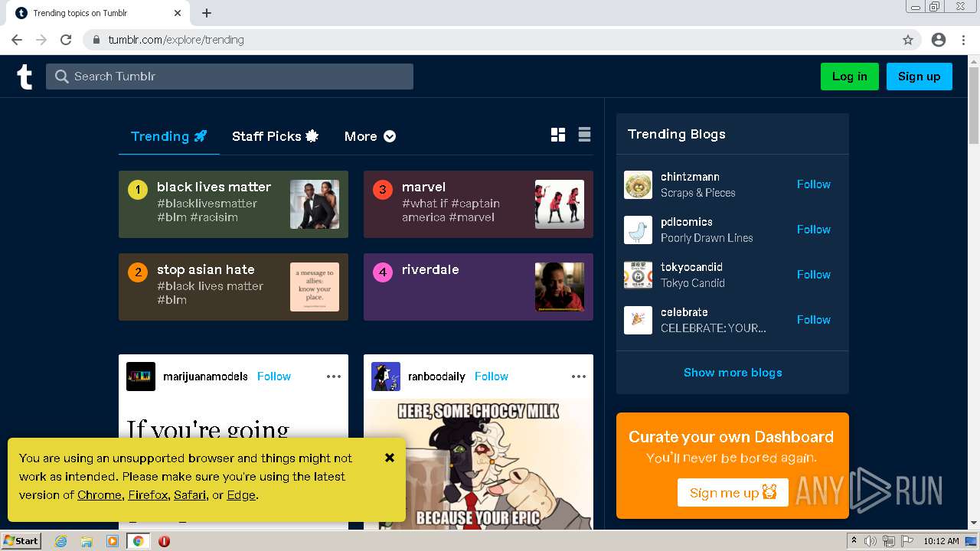
Task: Click system tray show hidden icons arrow
Action: [x=854, y=541]
